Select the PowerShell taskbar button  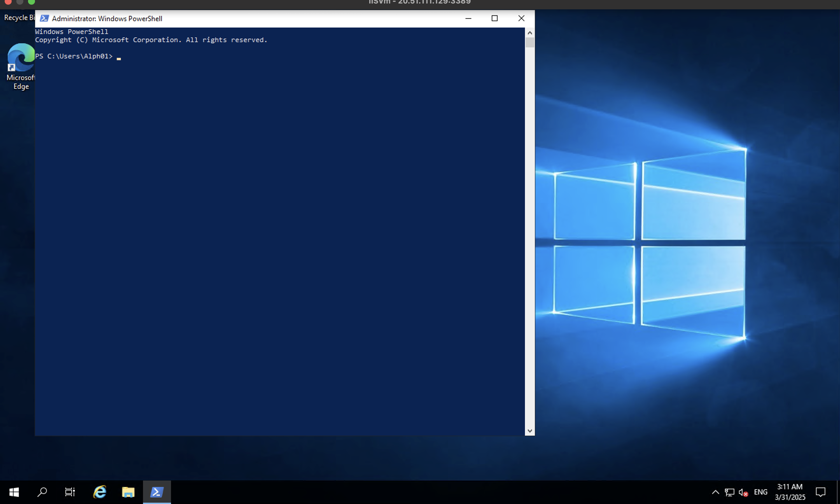click(157, 492)
